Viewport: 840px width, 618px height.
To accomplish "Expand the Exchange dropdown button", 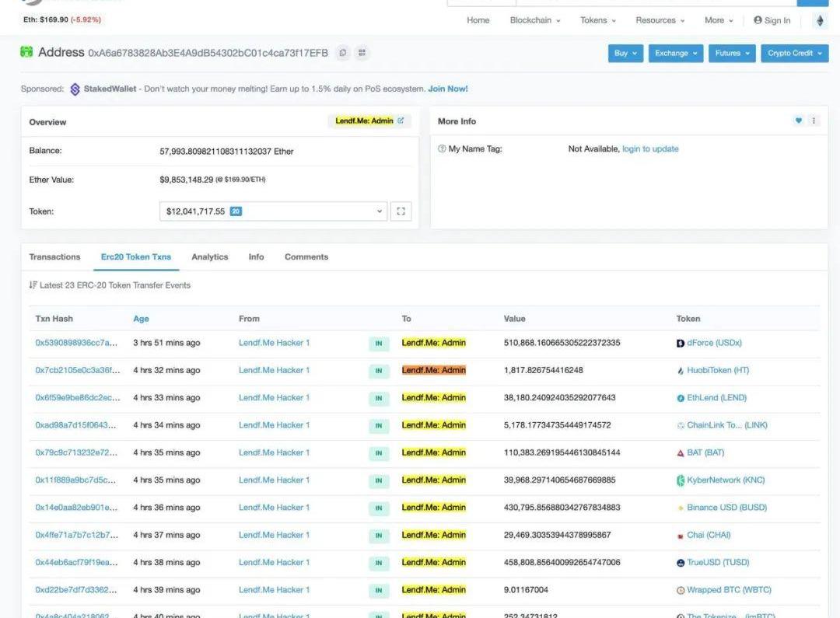I will coord(675,53).
